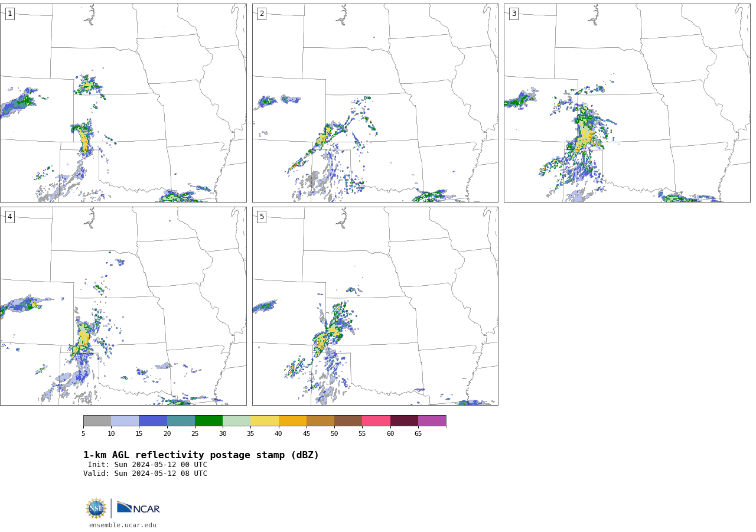Click the colorbar tick label 35
This screenshot has height=532, width=756.
coord(250,433)
